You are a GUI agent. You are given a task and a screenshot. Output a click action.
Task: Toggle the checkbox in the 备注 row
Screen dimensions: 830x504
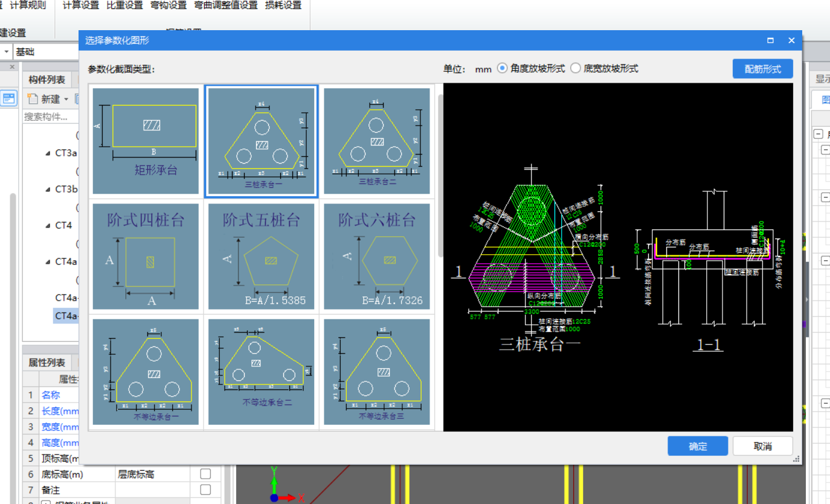(205, 490)
